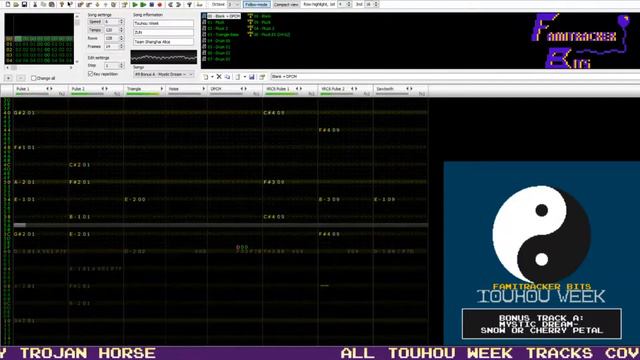This screenshot has height=360, width=640.
Task: Open module properties filter icon
Action: point(189,4)
